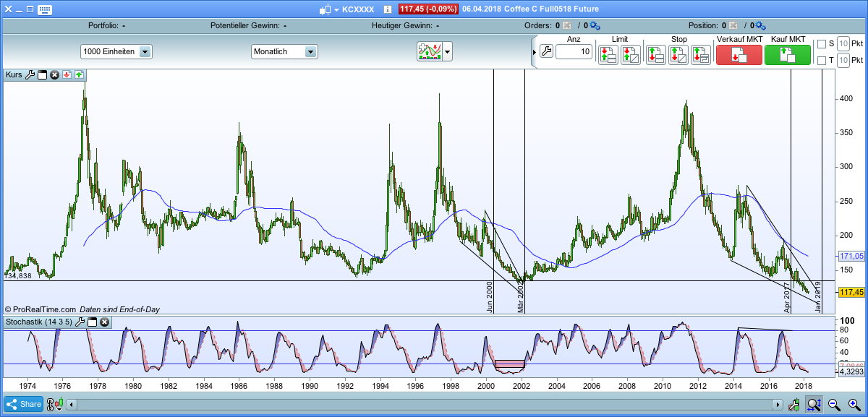Click the first Stop order icon
This screenshot has height=417, width=868.
click(655, 55)
